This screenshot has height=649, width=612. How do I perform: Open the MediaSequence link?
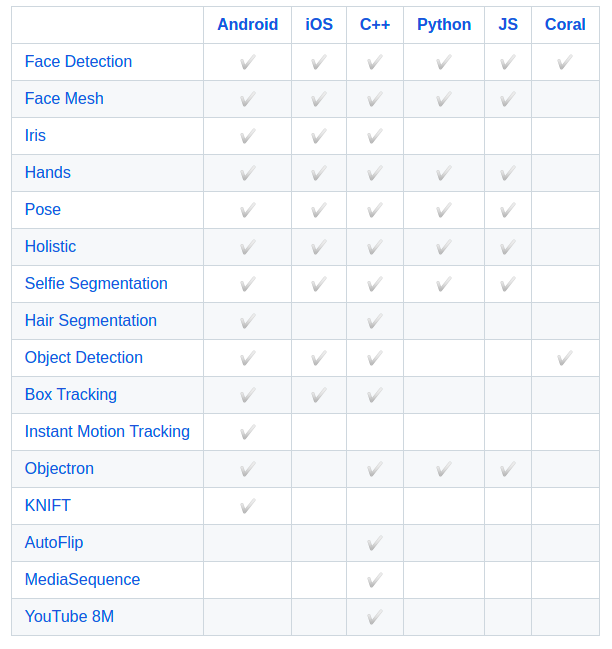pos(82,579)
